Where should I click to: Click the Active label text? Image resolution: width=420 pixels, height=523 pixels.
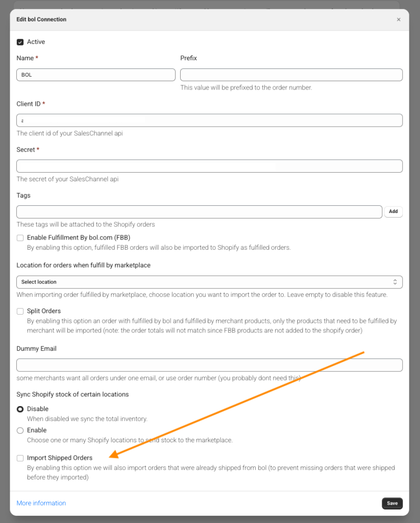pyautogui.click(x=36, y=42)
